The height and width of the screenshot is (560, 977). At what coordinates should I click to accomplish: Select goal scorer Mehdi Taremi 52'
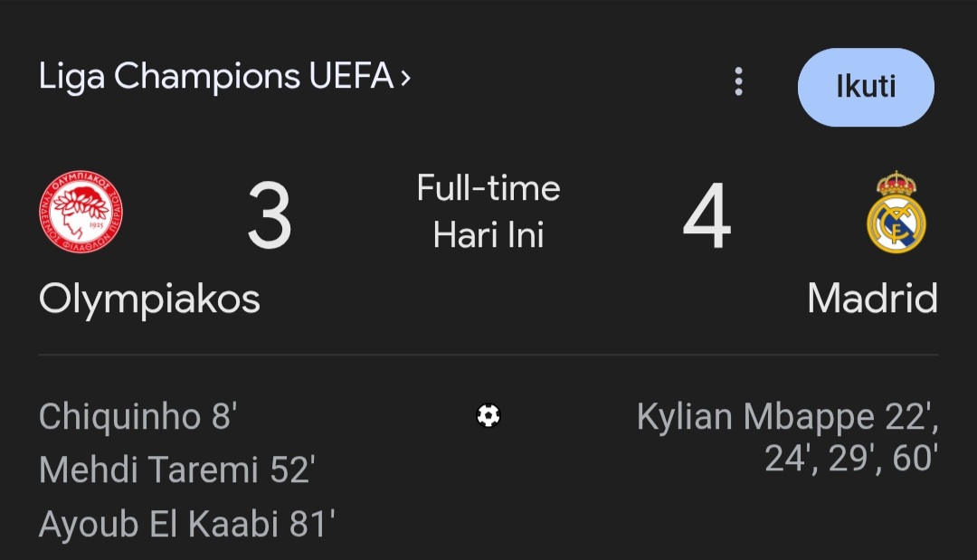pos(176,470)
